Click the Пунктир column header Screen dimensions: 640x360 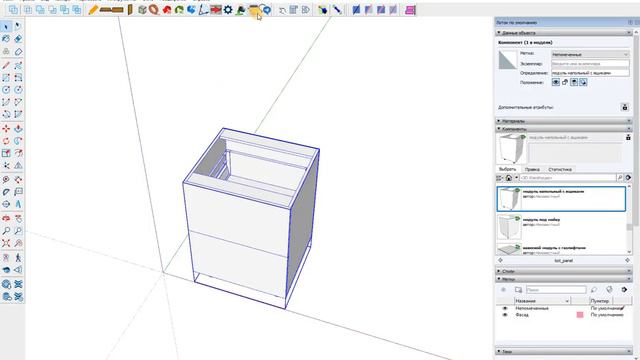600,301
